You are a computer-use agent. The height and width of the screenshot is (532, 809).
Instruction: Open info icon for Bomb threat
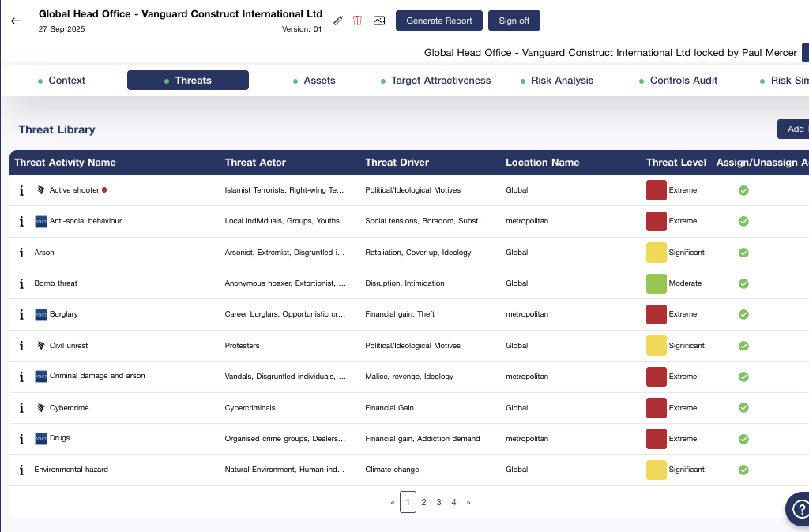(21, 283)
